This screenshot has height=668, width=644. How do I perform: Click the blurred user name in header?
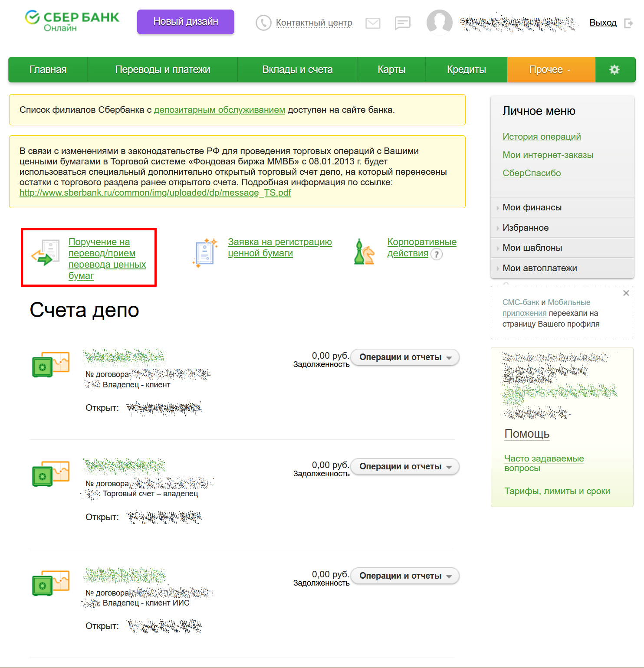(x=518, y=23)
